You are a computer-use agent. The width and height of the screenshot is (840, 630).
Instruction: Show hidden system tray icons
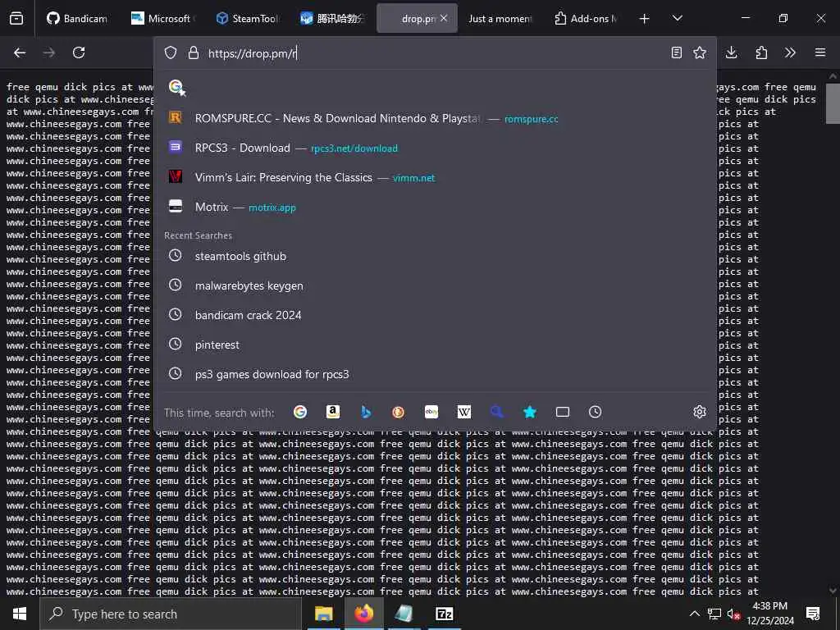(x=694, y=614)
